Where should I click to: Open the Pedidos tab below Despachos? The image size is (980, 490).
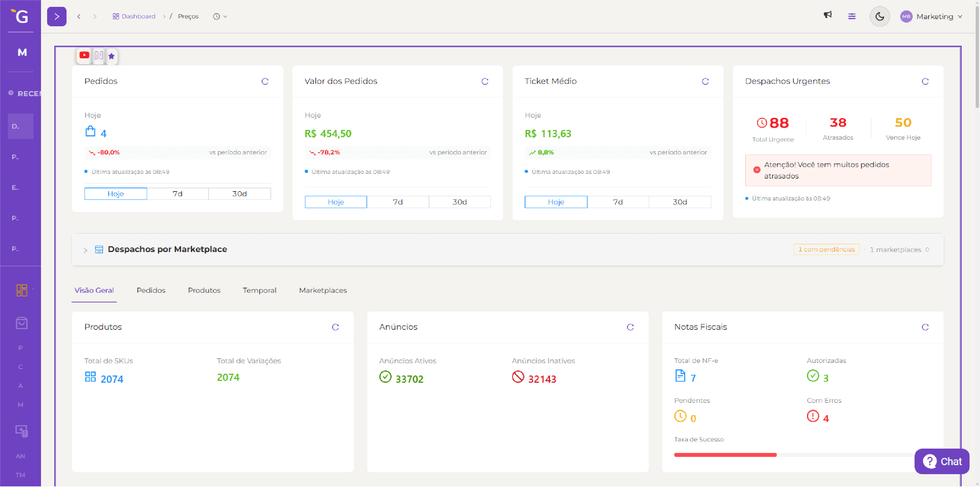pos(151,290)
